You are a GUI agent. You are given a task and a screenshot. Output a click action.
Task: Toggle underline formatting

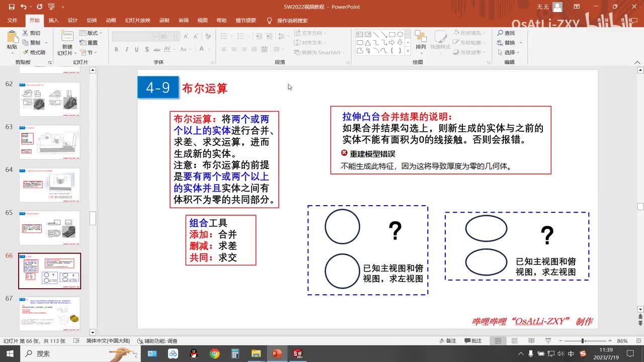[x=137, y=49]
